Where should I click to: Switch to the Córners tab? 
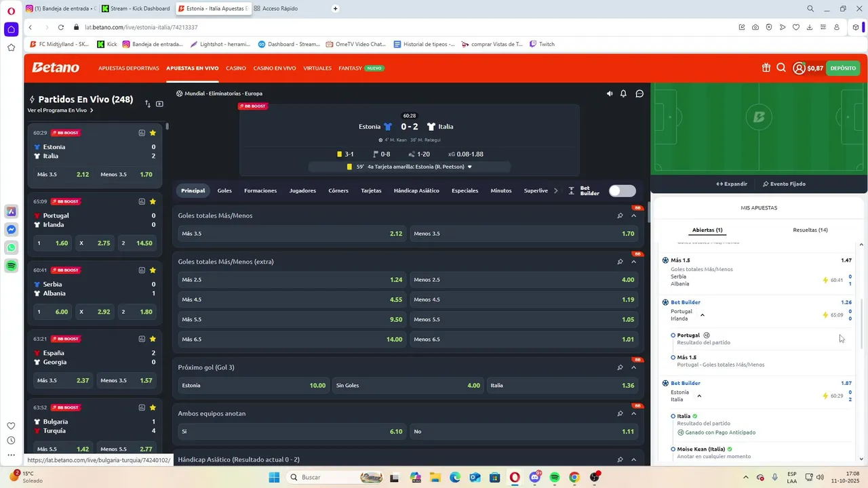[x=338, y=190]
